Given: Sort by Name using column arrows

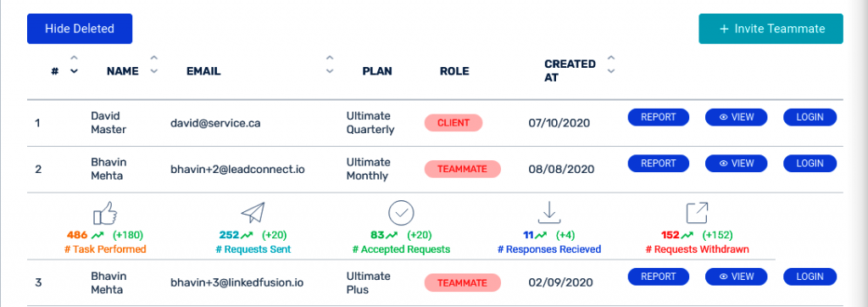Looking at the screenshot, I should (154, 64).
